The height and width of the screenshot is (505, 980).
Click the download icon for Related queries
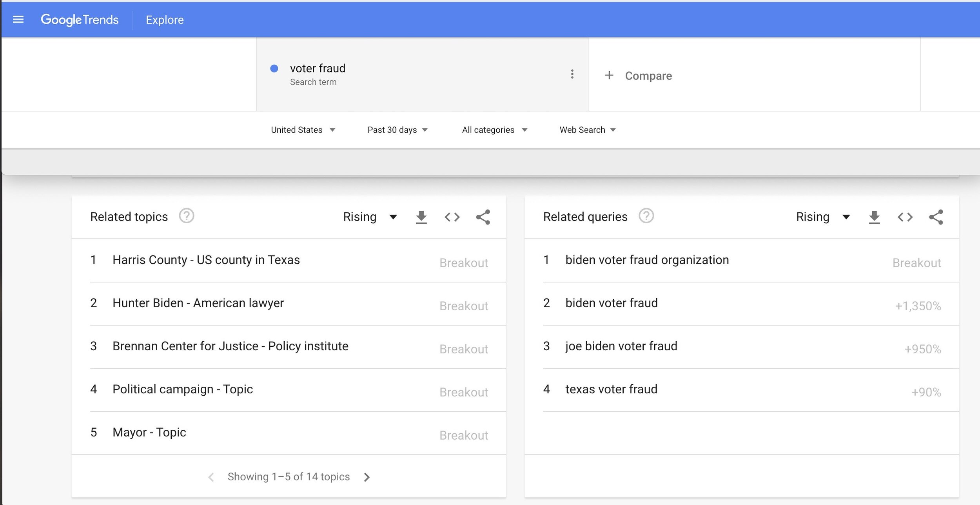click(x=874, y=216)
